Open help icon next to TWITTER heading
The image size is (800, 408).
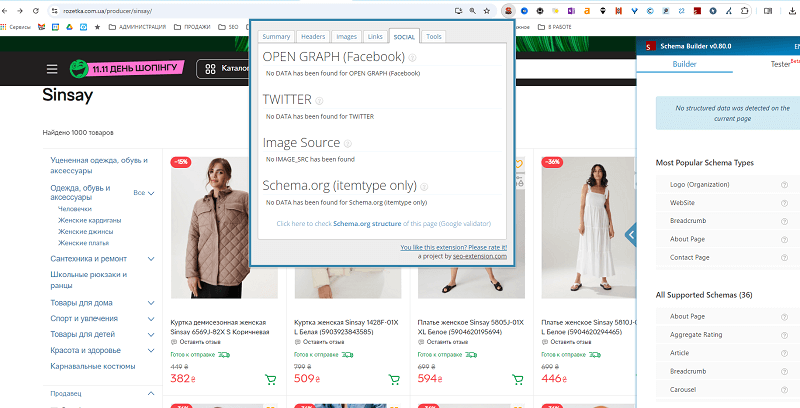[319, 101]
